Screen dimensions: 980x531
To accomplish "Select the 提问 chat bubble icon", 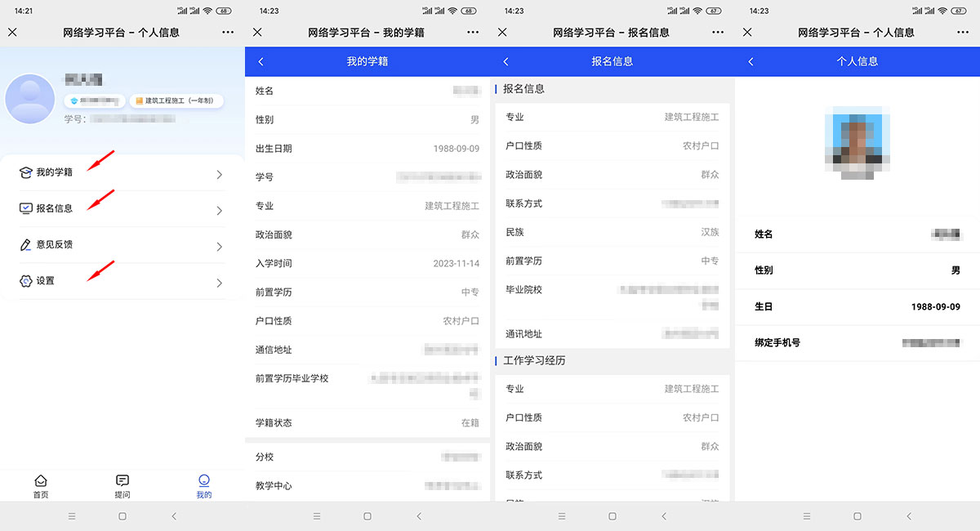I will click(x=122, y=481).
